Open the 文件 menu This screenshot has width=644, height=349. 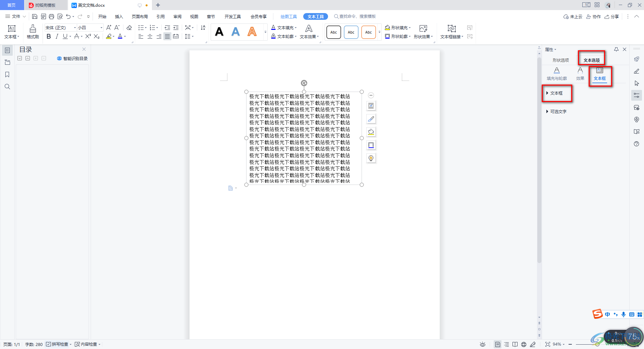(x=15, y=16)
